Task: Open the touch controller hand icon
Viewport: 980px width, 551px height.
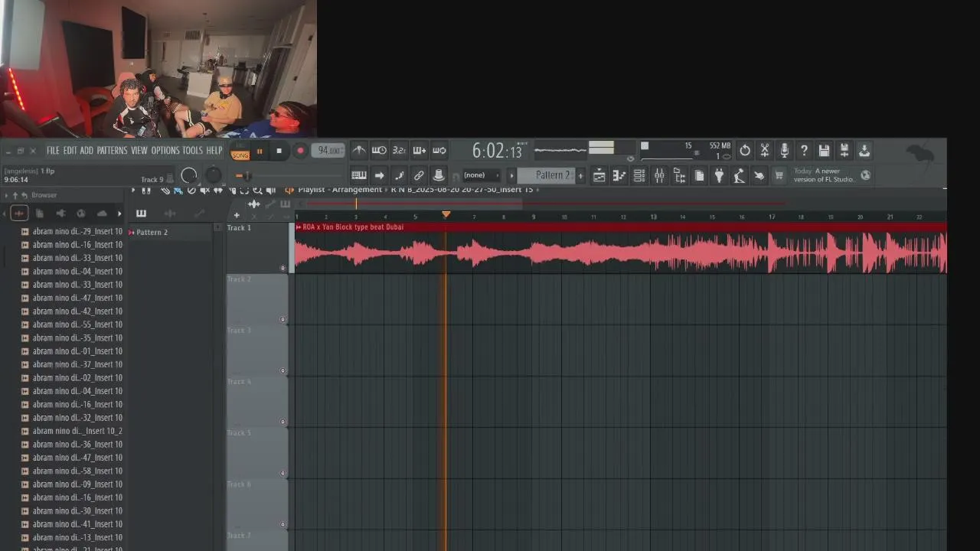Action: pos(759,175)
